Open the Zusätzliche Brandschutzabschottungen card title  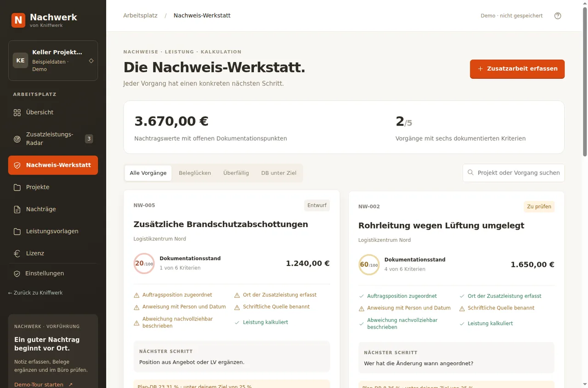point(221,224)
